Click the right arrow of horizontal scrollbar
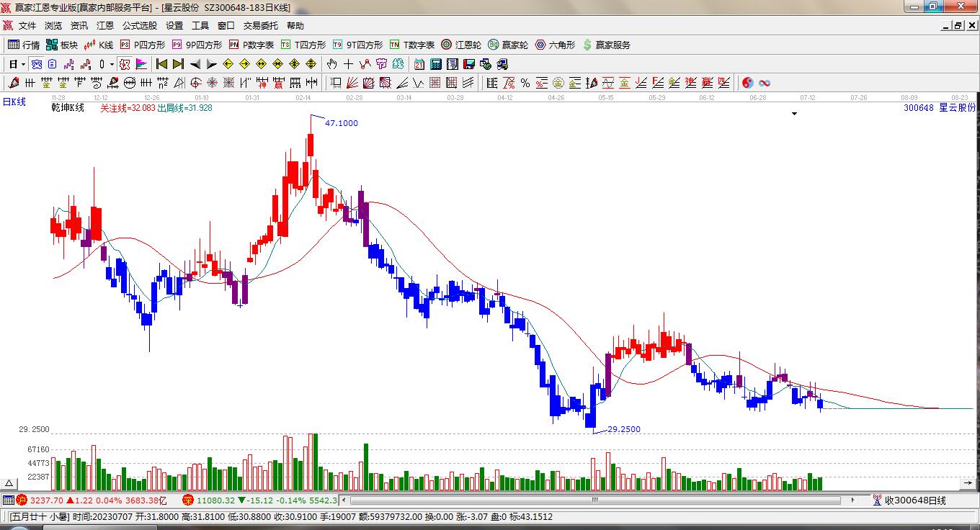 point(852,500)
